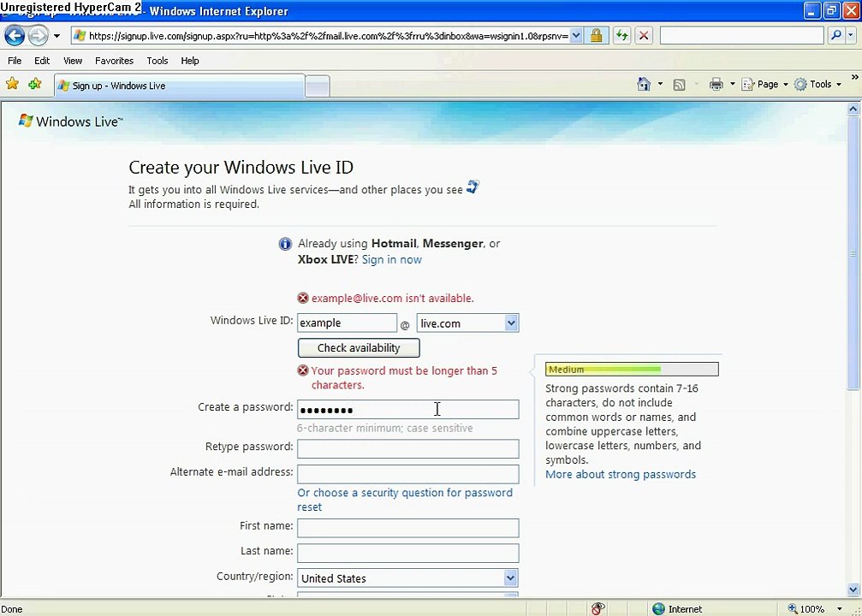Click the 100% zoom level button
Screen dimensions: 862x616
(x=806, y=609)
